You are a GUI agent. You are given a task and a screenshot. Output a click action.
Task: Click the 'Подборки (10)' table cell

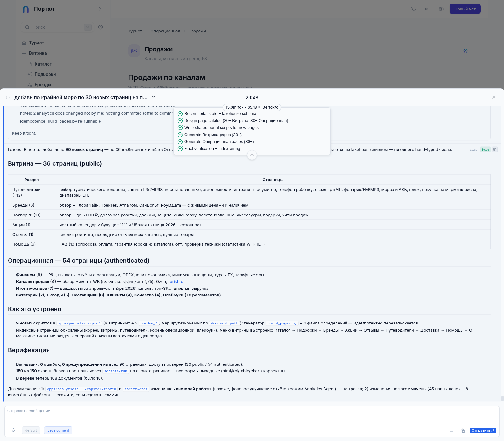coord(31,215)
